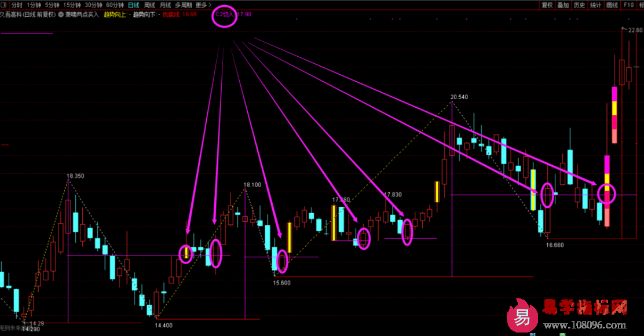644x336 pixels.
Task: Select the 1分钟 period tab
Action: [x=35, y=5]
